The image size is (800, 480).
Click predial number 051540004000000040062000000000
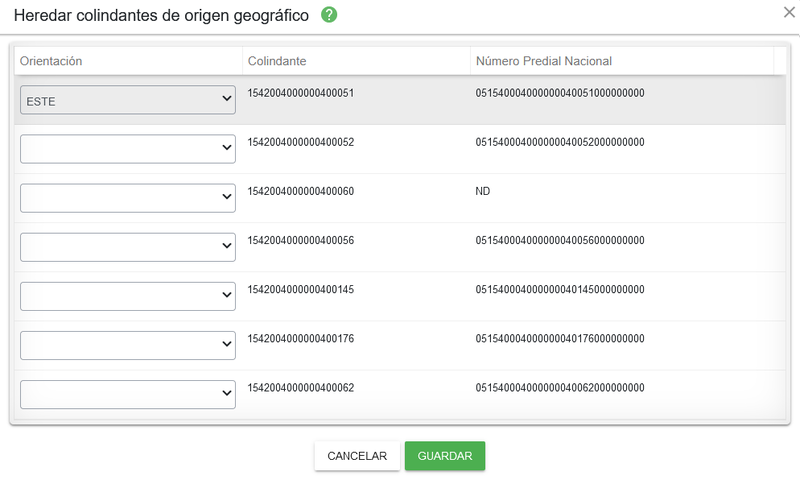(x=560, y=388)
